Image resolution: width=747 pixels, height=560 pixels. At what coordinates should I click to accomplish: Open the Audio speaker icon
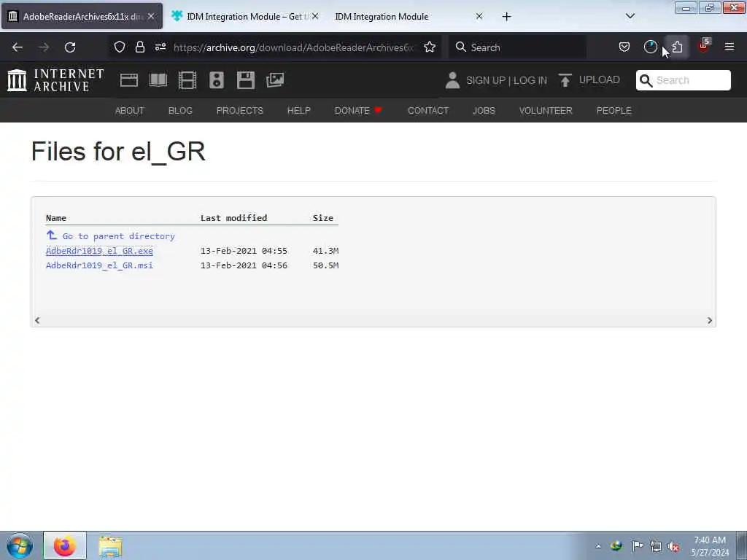[216, 80]
